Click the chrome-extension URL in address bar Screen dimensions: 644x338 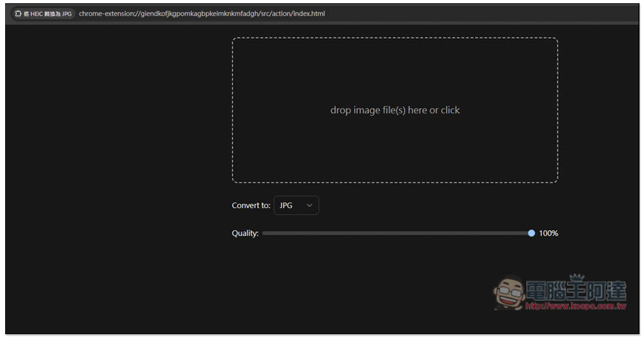point(202,14)
